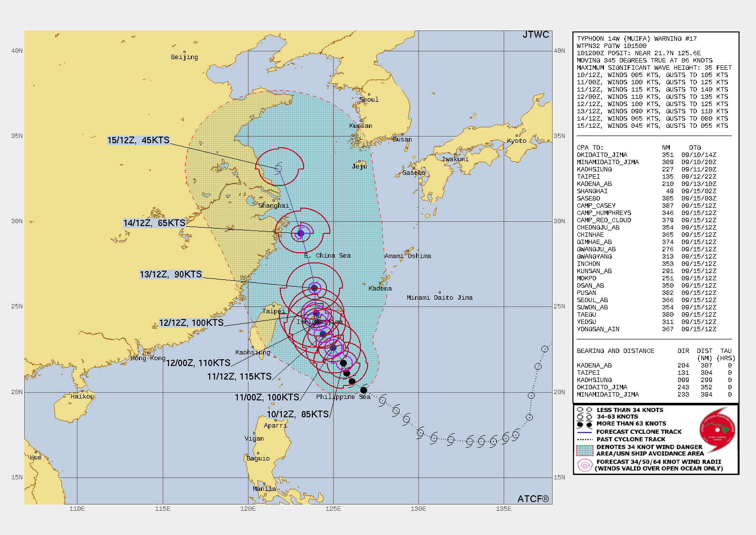The width and height of the screenshot is (756, 535).
Task: Click the JTWC title at map top corner
Action: (536, 35)
